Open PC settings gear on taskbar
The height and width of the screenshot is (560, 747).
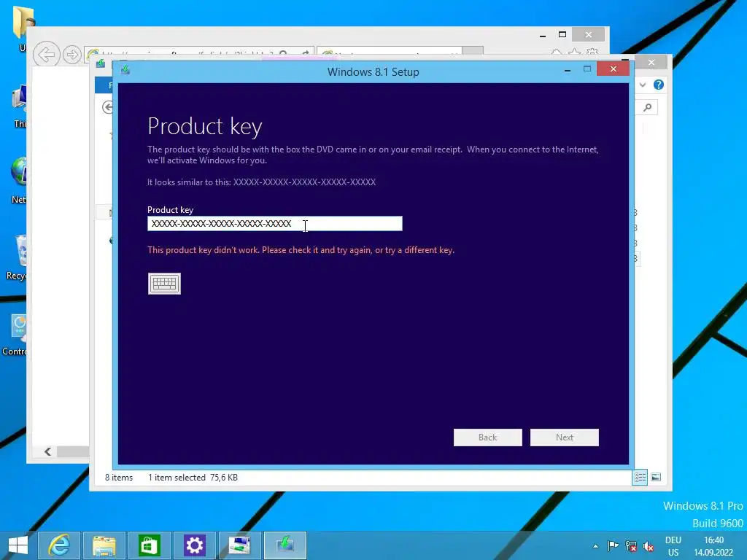[x=194, y=545]
